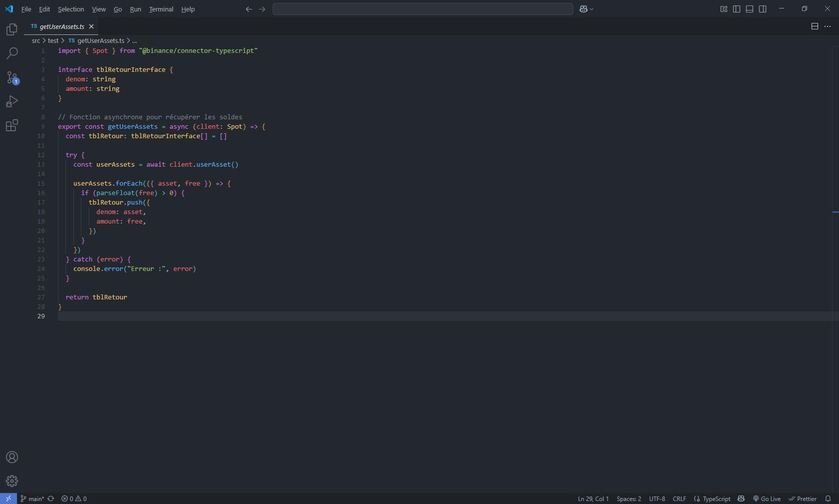
Task: Click the command center search box
Action: tap(423, 9)
